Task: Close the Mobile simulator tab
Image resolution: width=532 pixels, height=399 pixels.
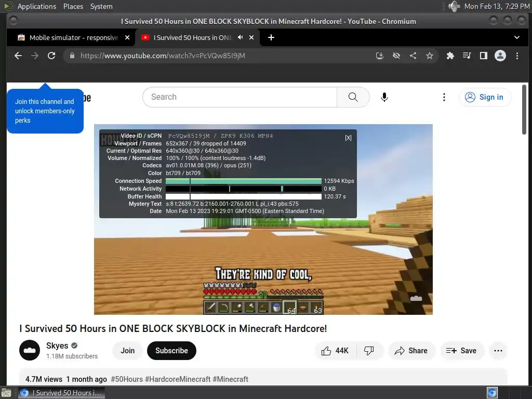Action: click(x=127, y=37)
